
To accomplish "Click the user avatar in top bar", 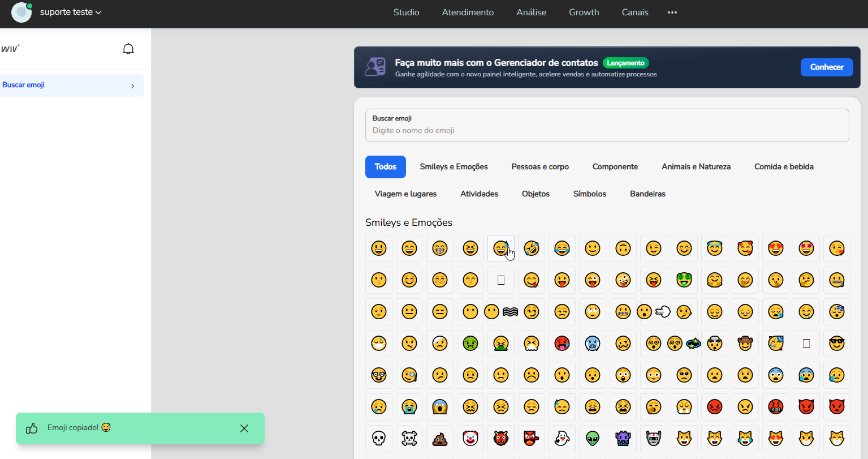I will pos(21,12).
